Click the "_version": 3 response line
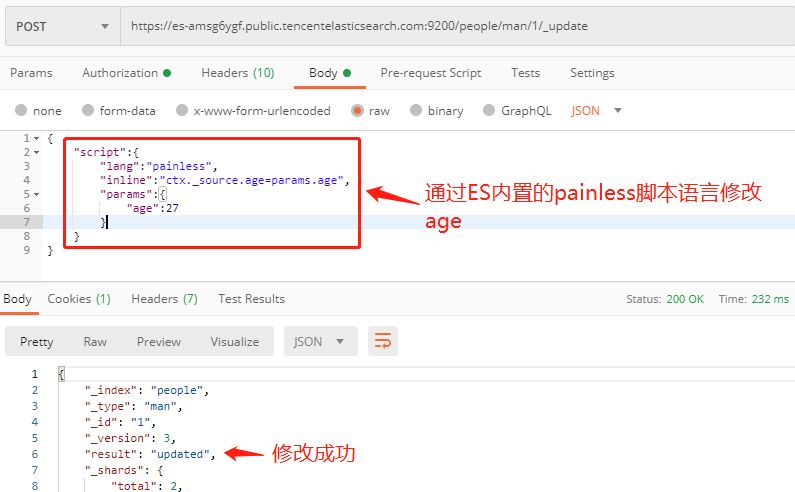Screen dimensions: 795x492 [130, 438]
